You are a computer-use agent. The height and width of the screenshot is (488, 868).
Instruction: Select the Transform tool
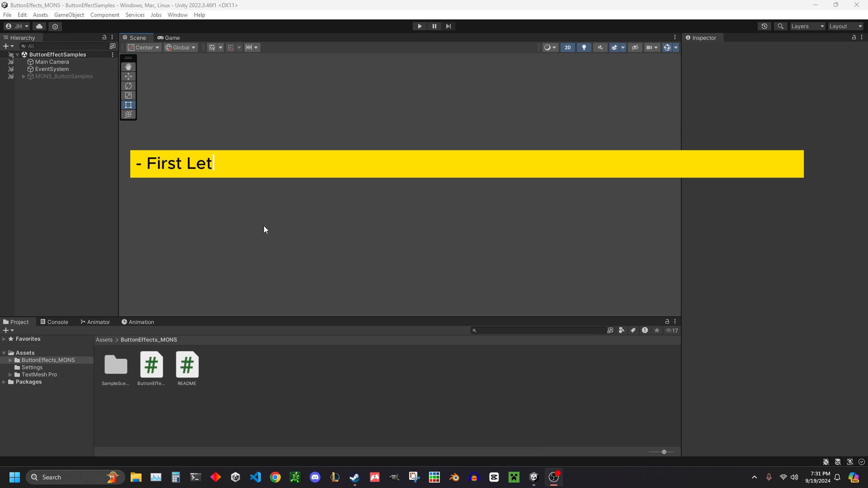click(x=128, y=114)
